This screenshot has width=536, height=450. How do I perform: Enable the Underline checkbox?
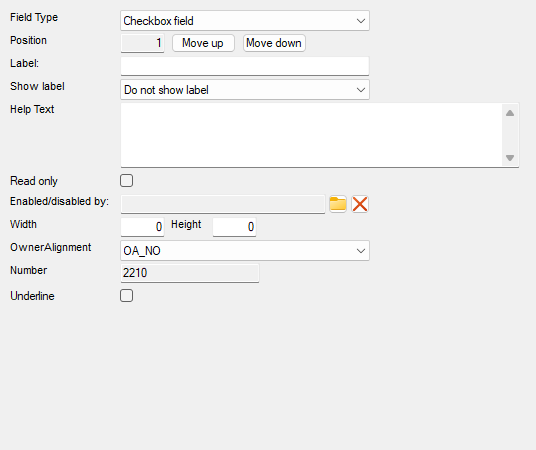pos(126,295)
